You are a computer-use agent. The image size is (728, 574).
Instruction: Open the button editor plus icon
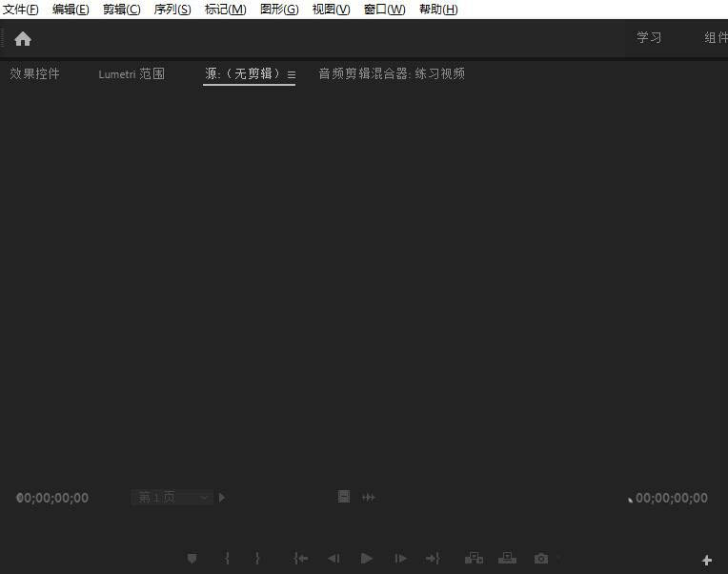click(707, 561)
